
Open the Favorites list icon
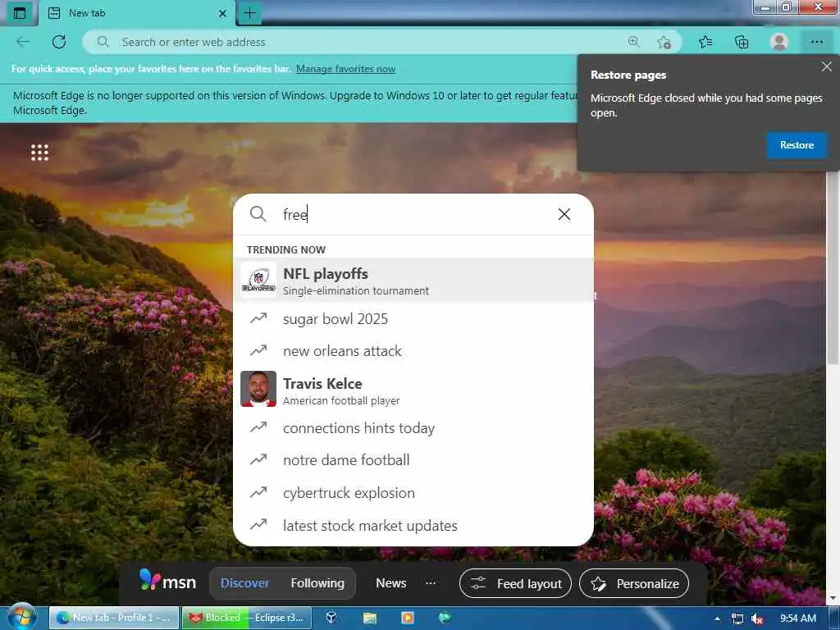click(x=705, y=42)
